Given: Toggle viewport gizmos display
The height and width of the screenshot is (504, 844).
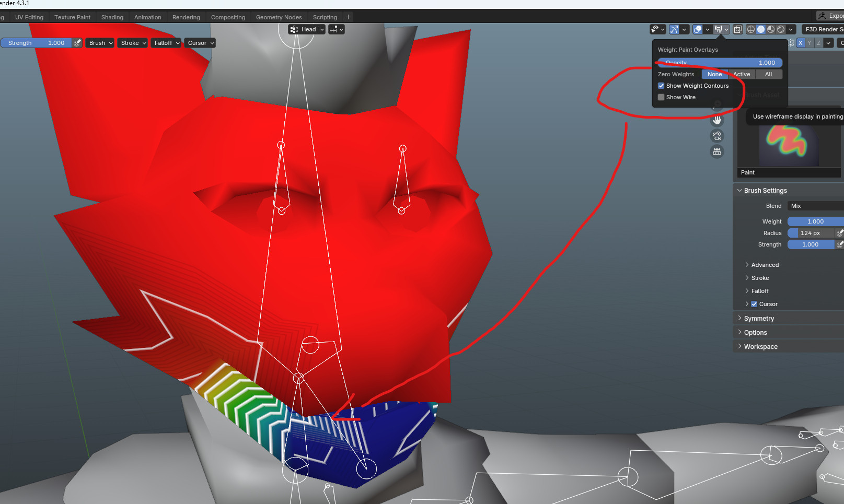Looking at the screenshot, I should tap(674, 29).
